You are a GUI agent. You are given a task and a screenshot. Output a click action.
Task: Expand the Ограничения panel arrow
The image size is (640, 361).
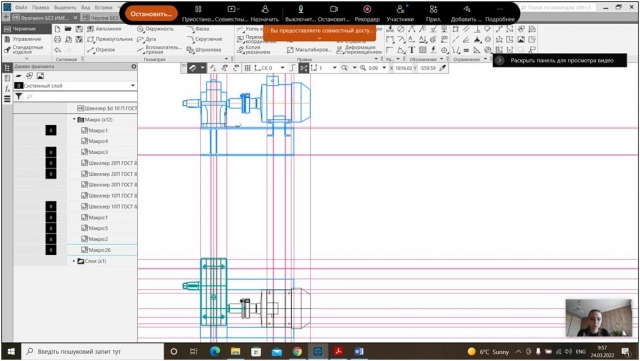click(x=485, y=60)
